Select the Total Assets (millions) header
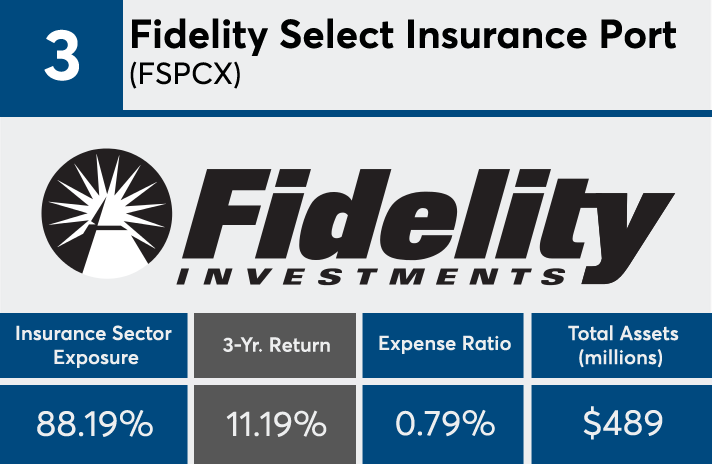Screen dimensions: 712x464 click(x=622, y=345)
